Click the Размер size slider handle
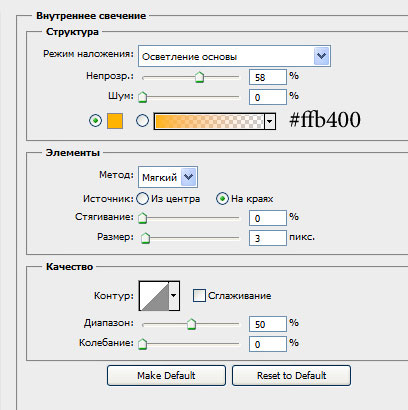The image size is (408, 410). pos(145,238)
